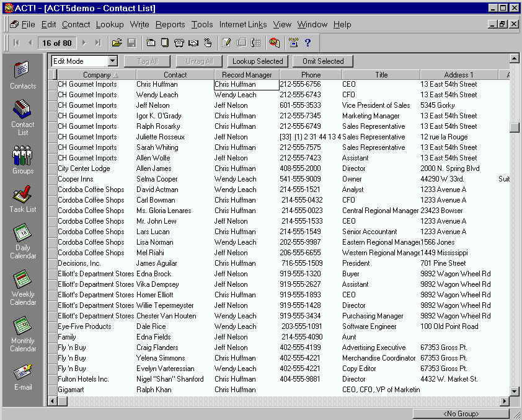
Task: Open the Internet Links menu
Action: coord(243,25)
